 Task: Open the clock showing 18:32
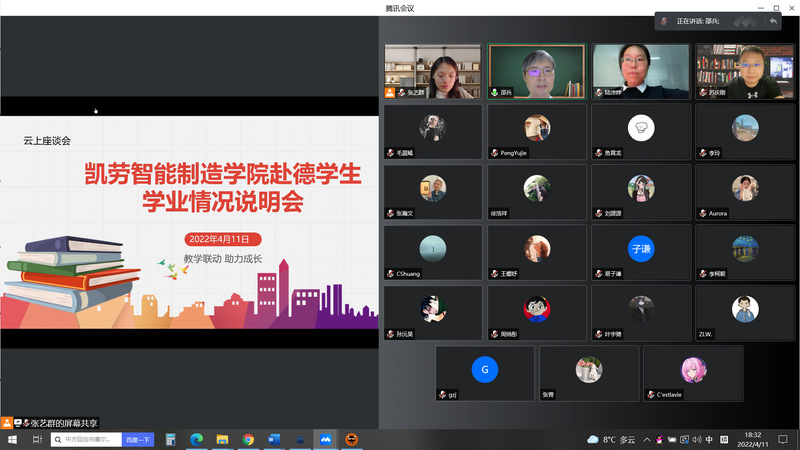pos(753,440)
